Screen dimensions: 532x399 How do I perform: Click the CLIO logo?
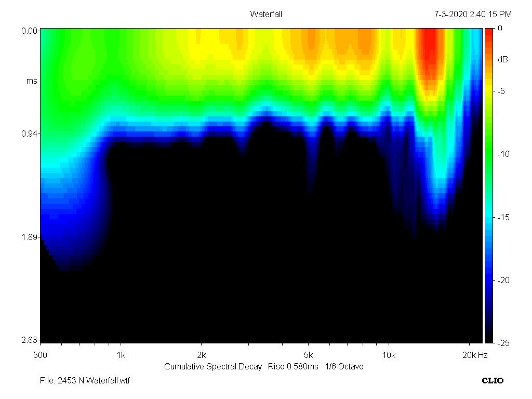(x=493, y=381)
